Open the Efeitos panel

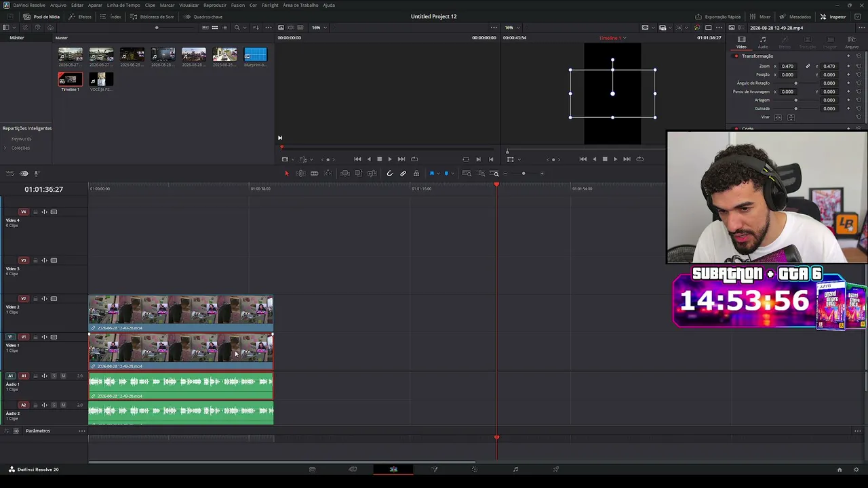(x=81, y=17)
